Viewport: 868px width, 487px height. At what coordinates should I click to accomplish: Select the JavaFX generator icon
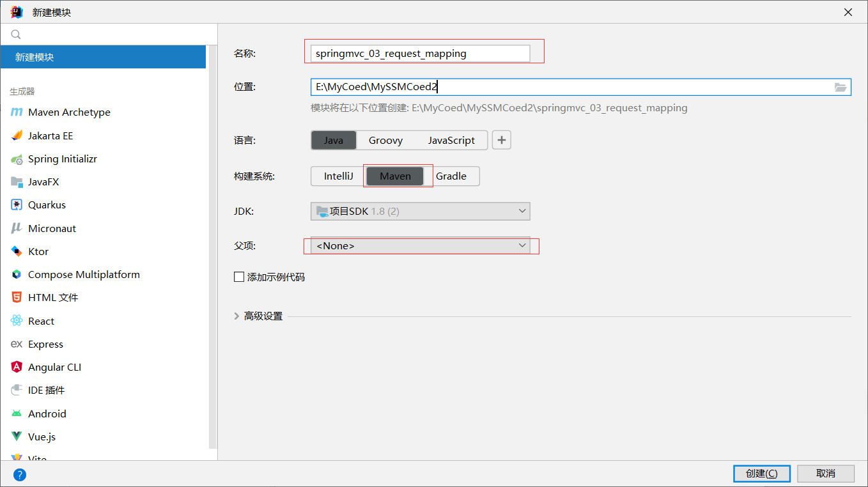(x=17, y=182)
